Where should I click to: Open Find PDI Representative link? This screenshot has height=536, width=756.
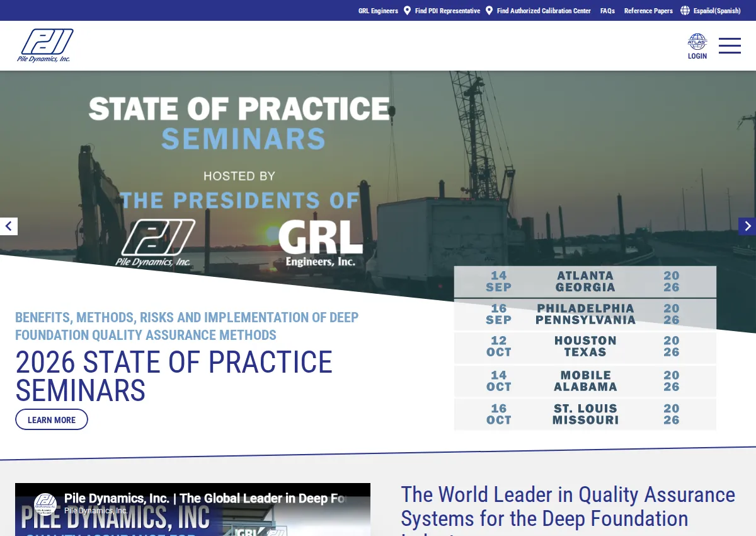[447, 11]
